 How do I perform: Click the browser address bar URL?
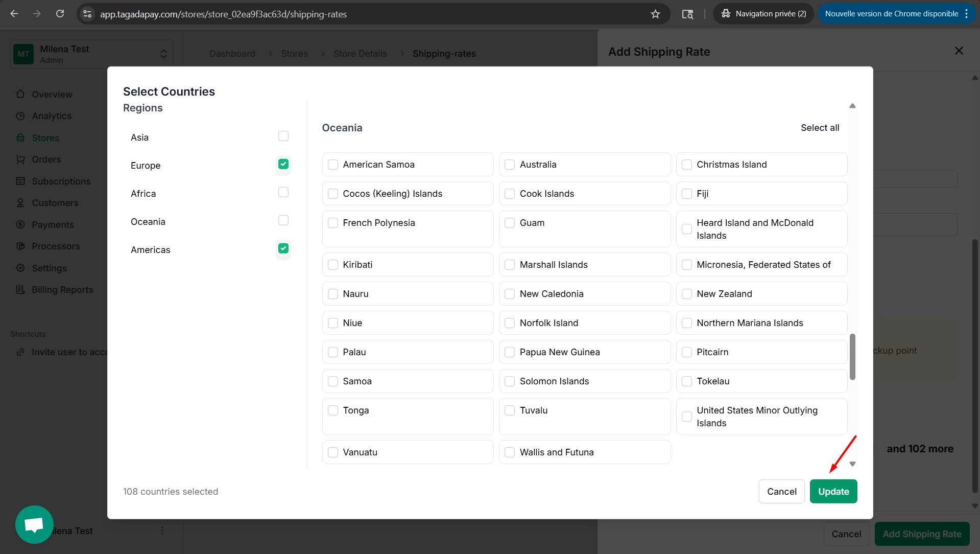[223, 14]
